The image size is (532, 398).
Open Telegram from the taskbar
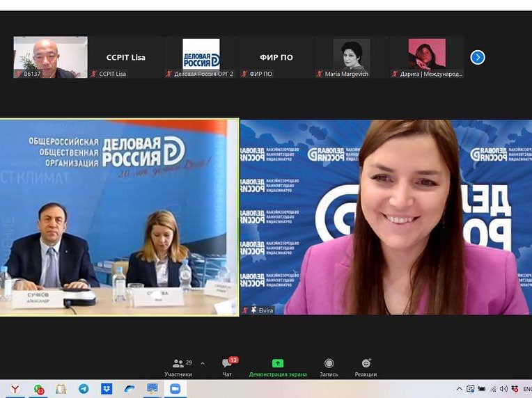[84, 389]
